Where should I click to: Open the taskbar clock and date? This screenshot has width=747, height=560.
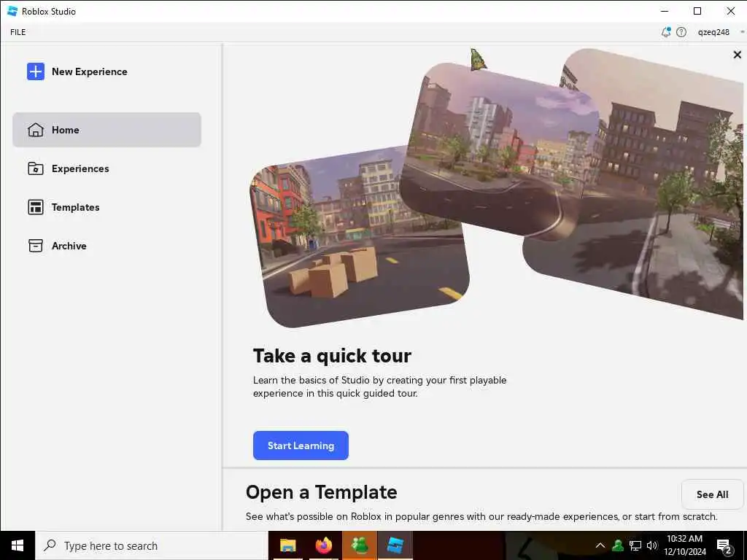[685, 545]
